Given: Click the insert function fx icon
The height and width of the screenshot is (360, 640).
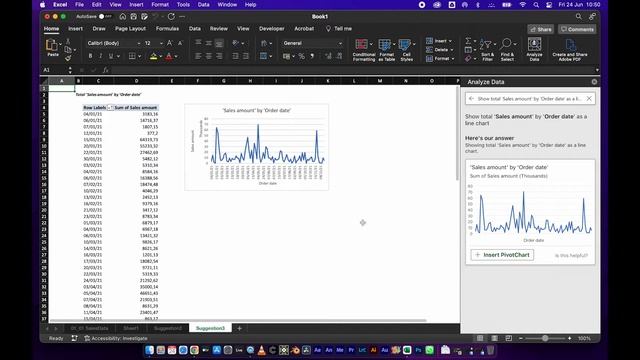Looking at the screenshot, I should [x=105, y=70].
